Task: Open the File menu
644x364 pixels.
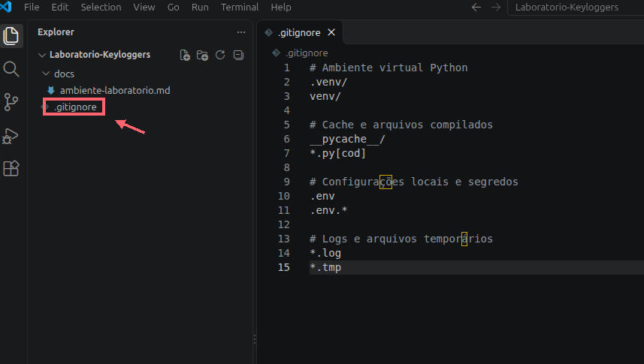Action: point(32,7)
